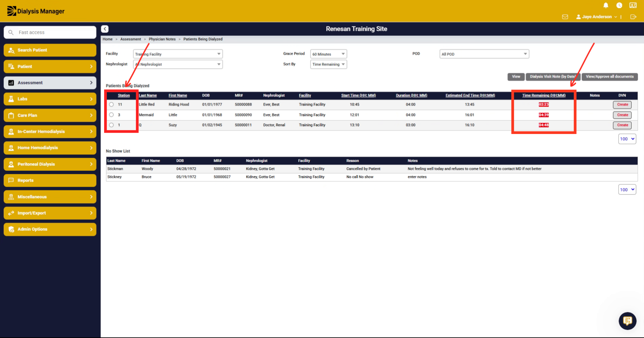
Task: Click the clock icon in header
Action: click(x=619, y=5)
